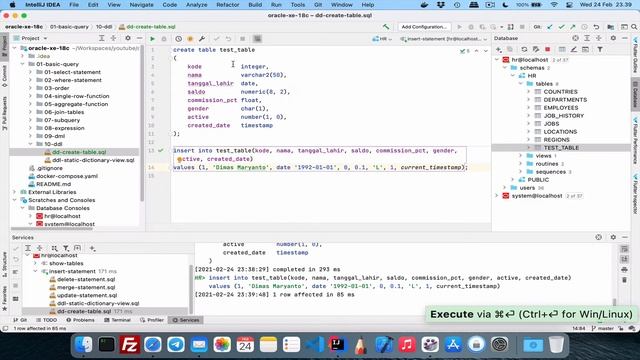
Task: Click 10-ddl breadcrumb
Action: click(x=104, y=27)
